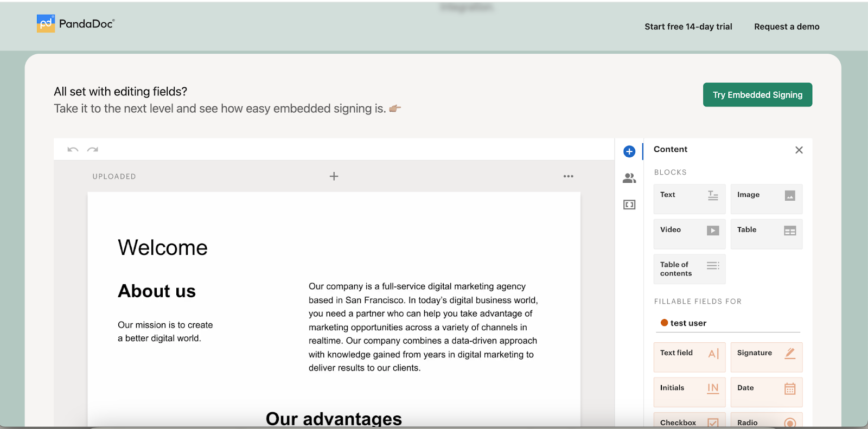Redo the last edit

pos(93,150)
